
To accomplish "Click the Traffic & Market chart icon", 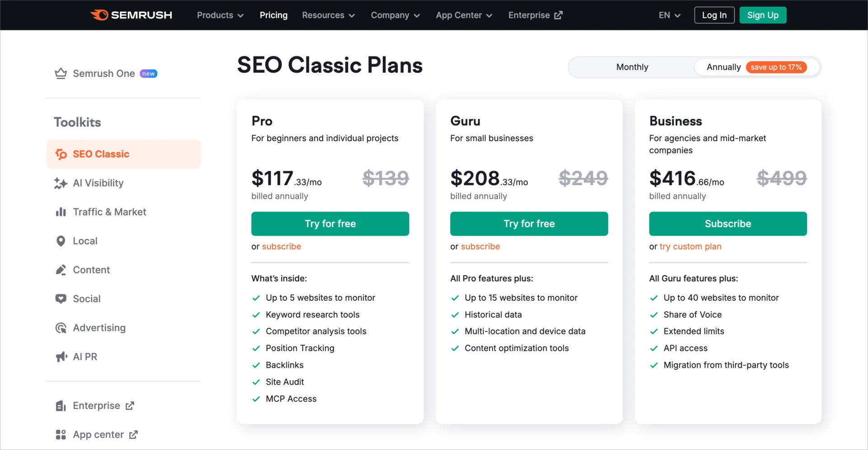I will 61,212.
